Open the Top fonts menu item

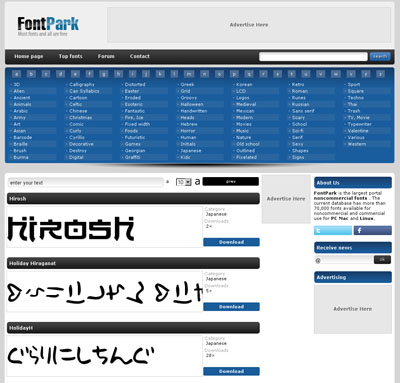click(x=70, y=56)
